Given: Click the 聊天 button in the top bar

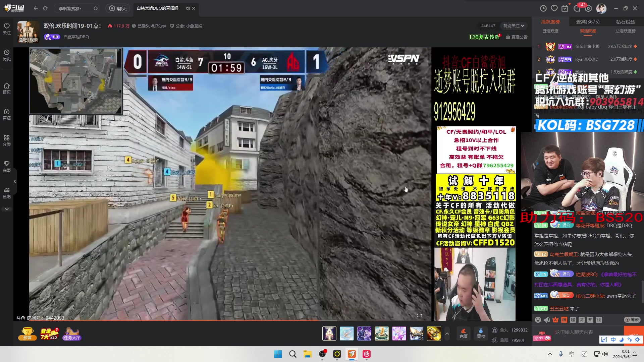Looking at the screenshot, I should [x=118, y=9].
